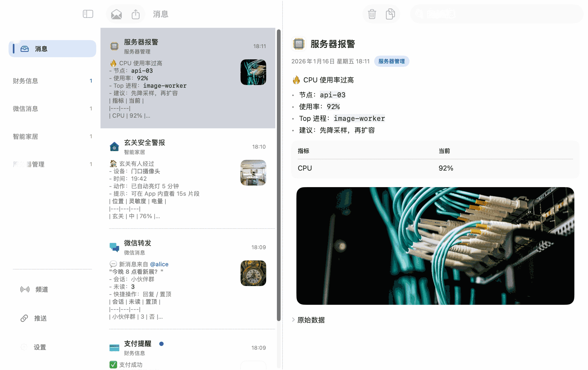This screenshot has height=370, width=588.
Task: Click the copy message icon
Action: pyautogui.click(x=390, y=14)
